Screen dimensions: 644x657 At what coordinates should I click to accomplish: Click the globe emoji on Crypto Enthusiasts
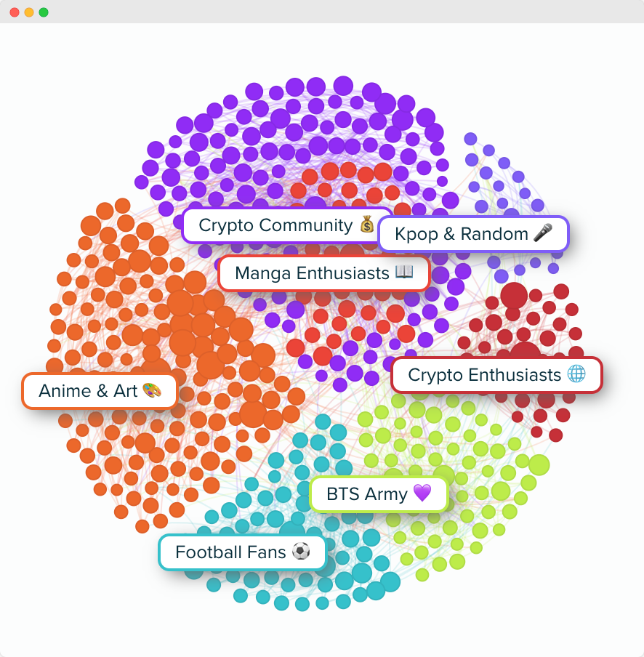576,374
